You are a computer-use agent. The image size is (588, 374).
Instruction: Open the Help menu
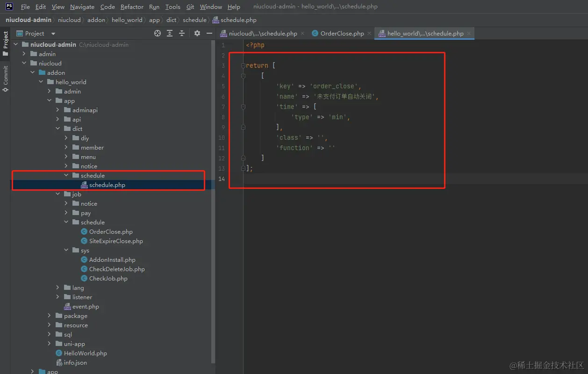[x=234, y=7]
